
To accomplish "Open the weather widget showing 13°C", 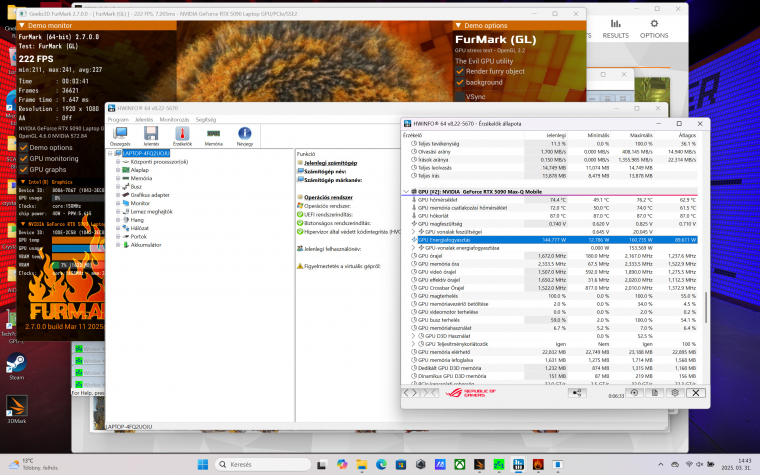I will [34, 464].
